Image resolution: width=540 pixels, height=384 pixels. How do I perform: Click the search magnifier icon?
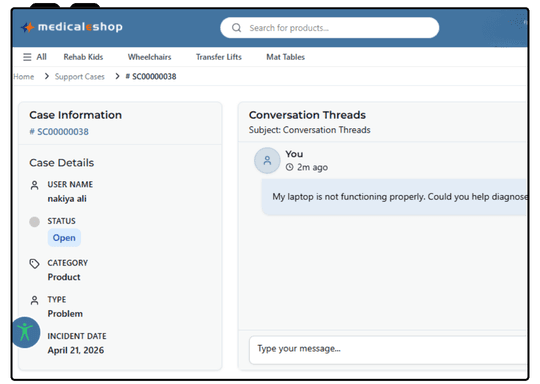237,28
